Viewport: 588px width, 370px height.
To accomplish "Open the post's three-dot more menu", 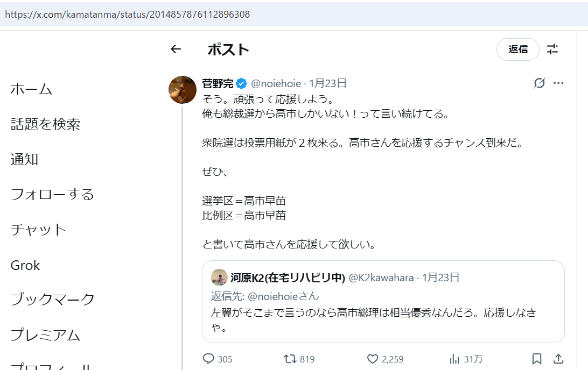I will coord(558,83).
